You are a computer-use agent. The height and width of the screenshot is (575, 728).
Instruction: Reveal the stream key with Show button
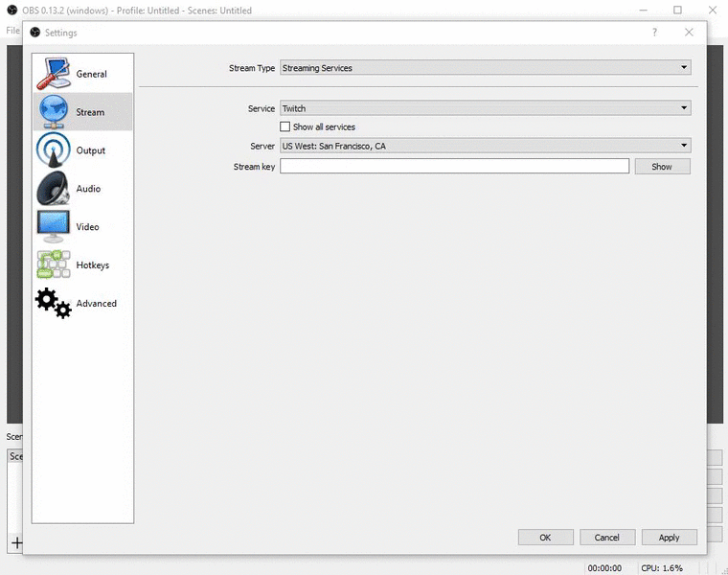(x=662, y=167)
